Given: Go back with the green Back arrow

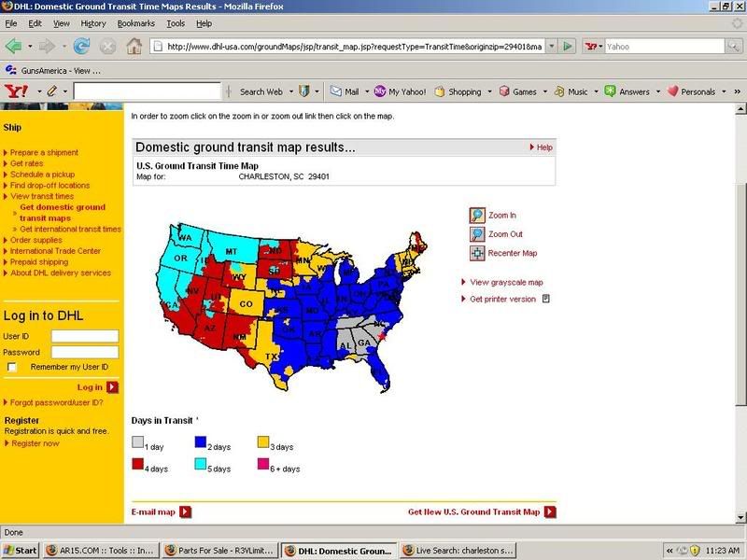Looking at the screenshot, I should pyautogui.click(x=13, y=46).
